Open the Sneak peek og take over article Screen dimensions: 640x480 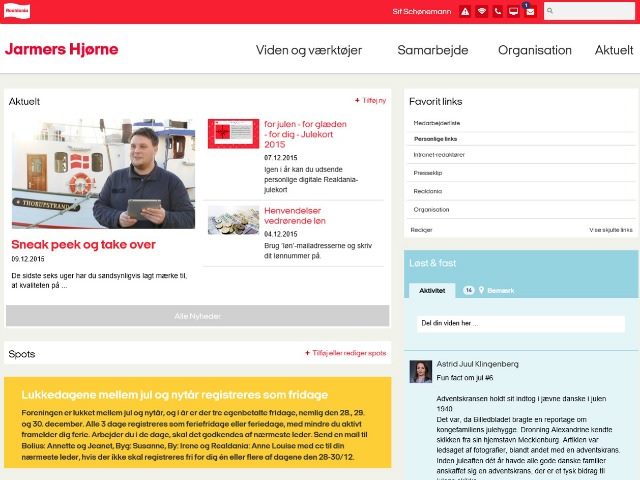tap(84, 244)
